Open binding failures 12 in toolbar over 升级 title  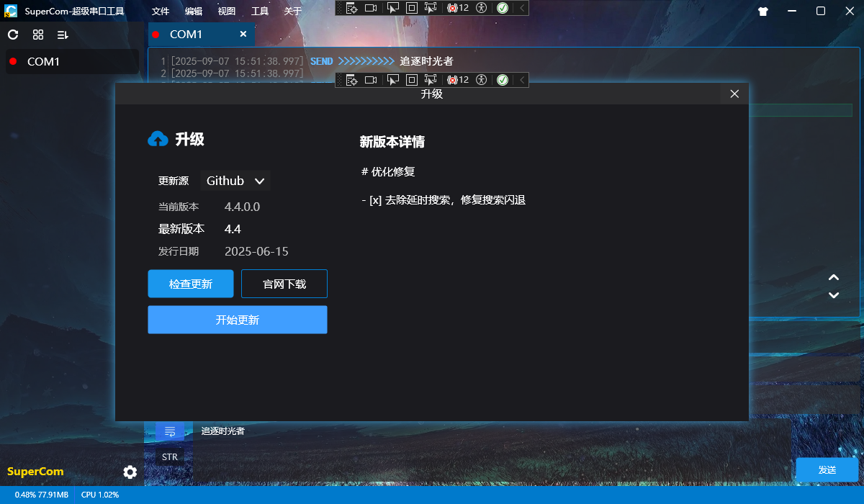point(458,80)
